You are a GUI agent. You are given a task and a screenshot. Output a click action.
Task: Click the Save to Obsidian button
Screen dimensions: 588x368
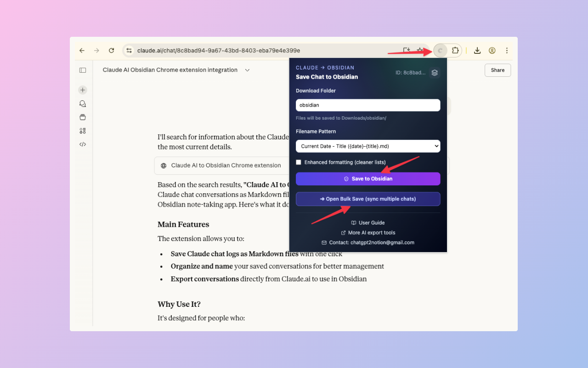368,179
